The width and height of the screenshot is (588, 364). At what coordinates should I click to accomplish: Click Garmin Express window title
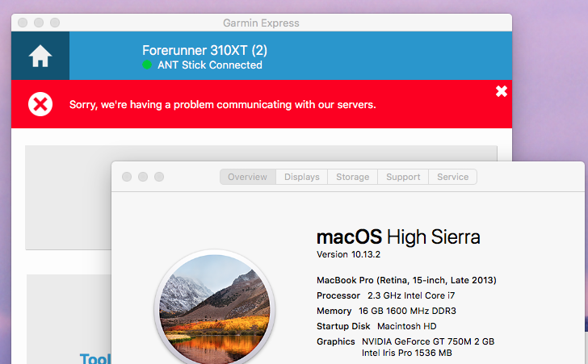click(261, 23)
